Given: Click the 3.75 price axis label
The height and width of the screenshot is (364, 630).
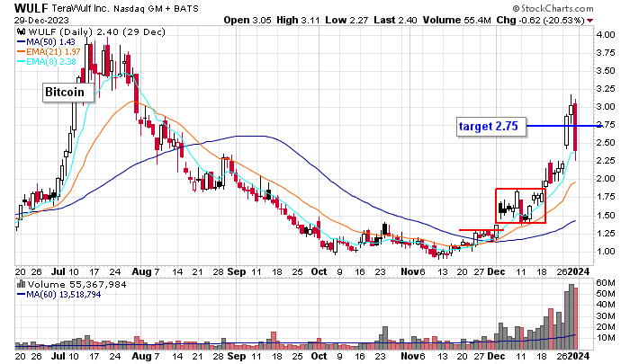Looking at the screenshot, I should coord(606,53).
